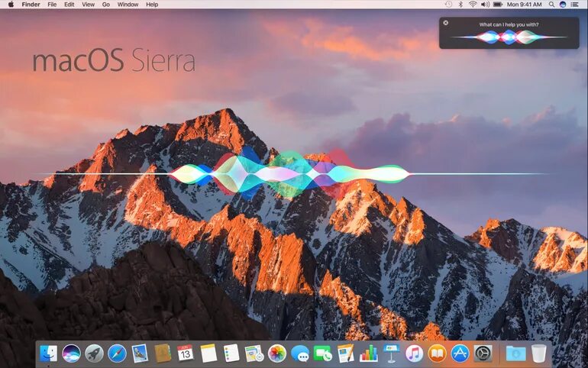Image resolution: width=588 pixels, height=368 pixels.
Task: Open the View menu
Action: [x=88, y=5]
